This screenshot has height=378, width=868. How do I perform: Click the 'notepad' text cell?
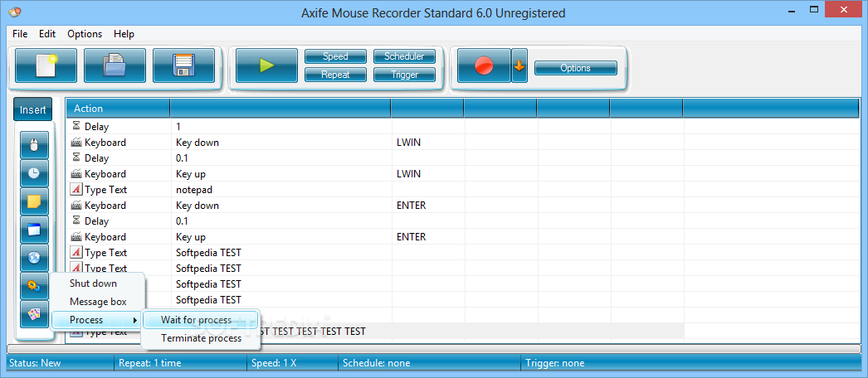tap(193, 190)
